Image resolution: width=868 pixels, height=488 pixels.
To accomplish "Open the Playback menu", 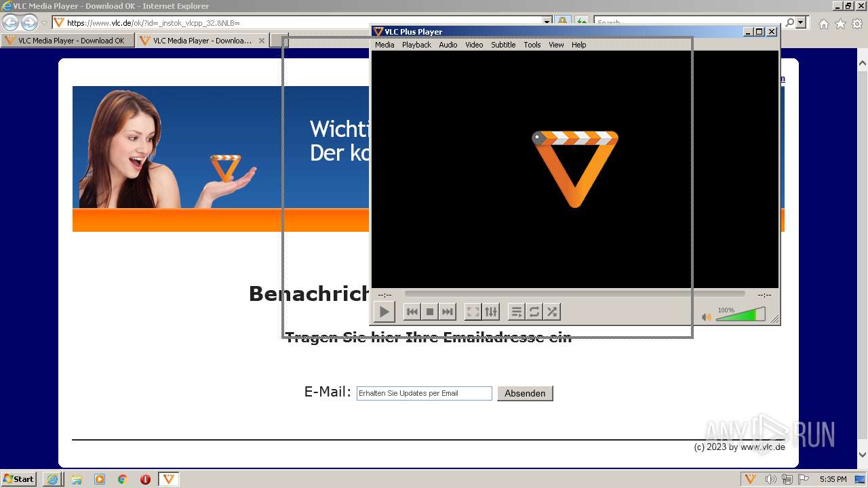I will coord(416,45).
